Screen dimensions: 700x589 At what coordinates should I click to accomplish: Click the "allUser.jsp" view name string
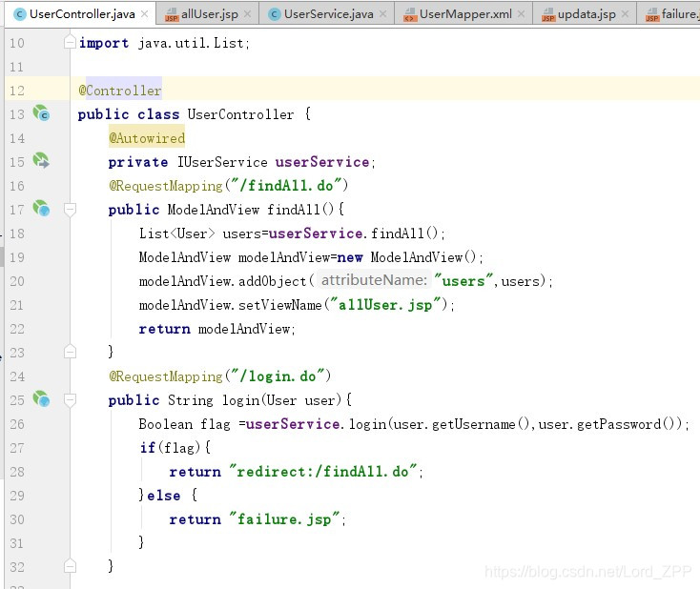(x=385, y=305)
